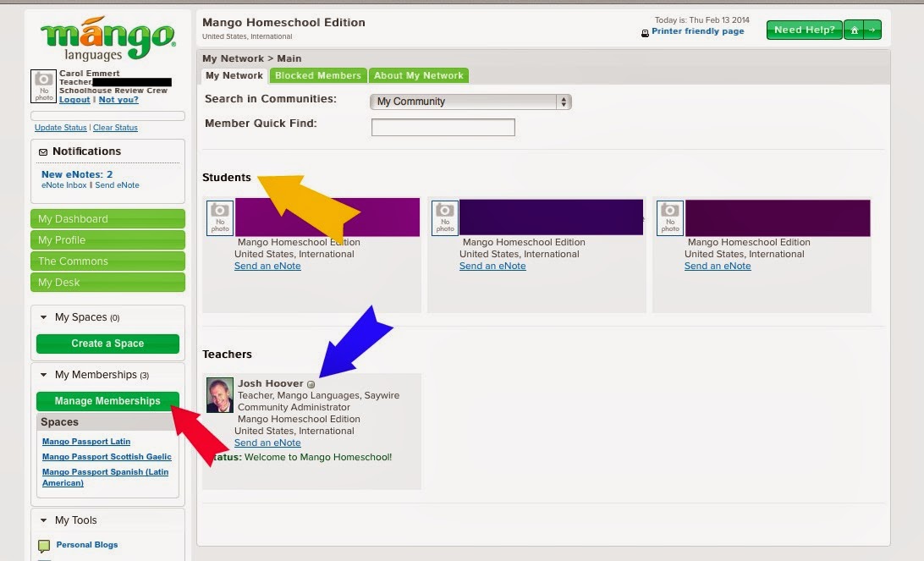Image resolution: width=924 pixels, height=561 pixels.
Task: Click the Welcome to Mango Homeschool! status text
Action: (317, 457)
